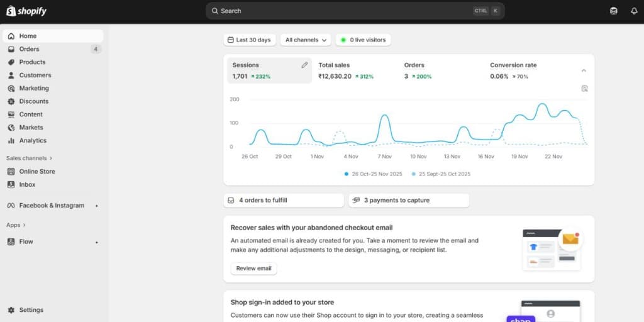Click the Flow app icon
The image size is (644, 322).
[11, 242]
